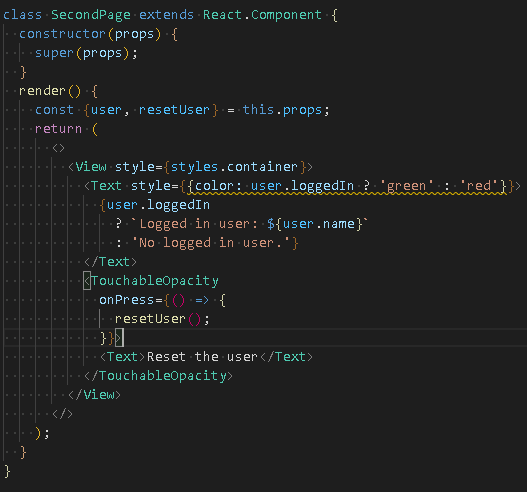Image resolution: width=527 pixels, height=492 pixels.
Task: Click the opening 'TouchableOpacity' tag name
Action: tap(155, 281)
